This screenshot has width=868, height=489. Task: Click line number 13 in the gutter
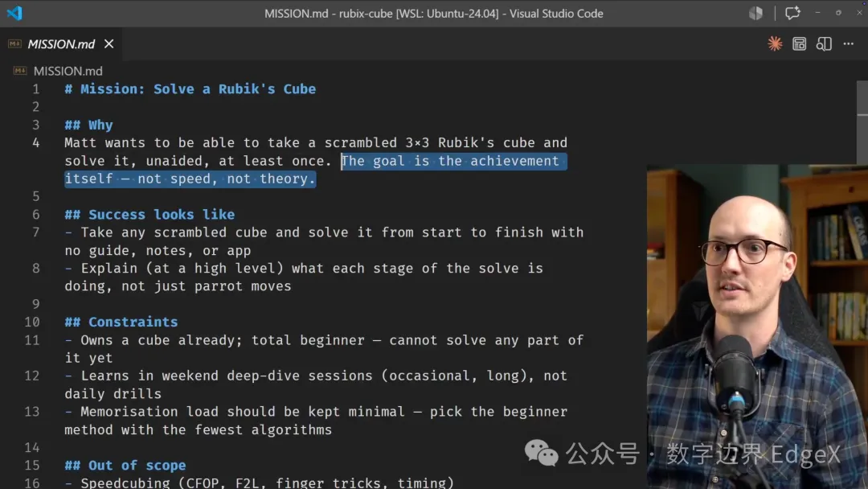click(x=32, y=412)
